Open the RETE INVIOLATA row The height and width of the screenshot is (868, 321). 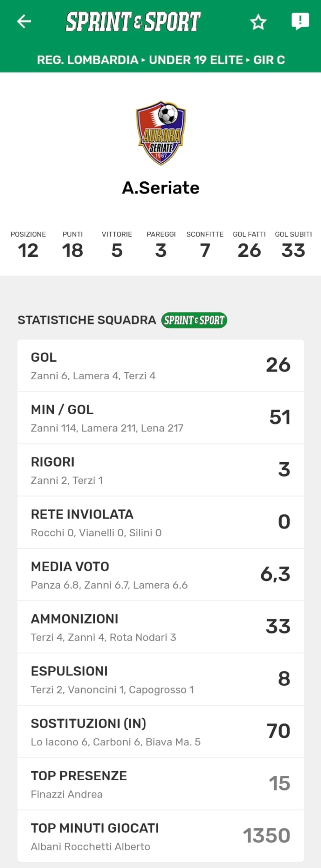click(x=160, y=523)
